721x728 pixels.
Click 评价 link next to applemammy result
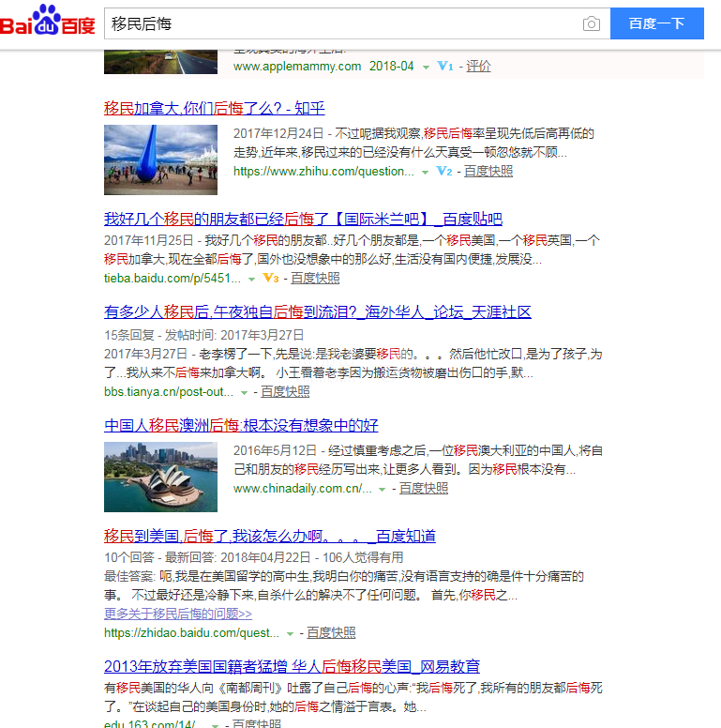[478, 67]
